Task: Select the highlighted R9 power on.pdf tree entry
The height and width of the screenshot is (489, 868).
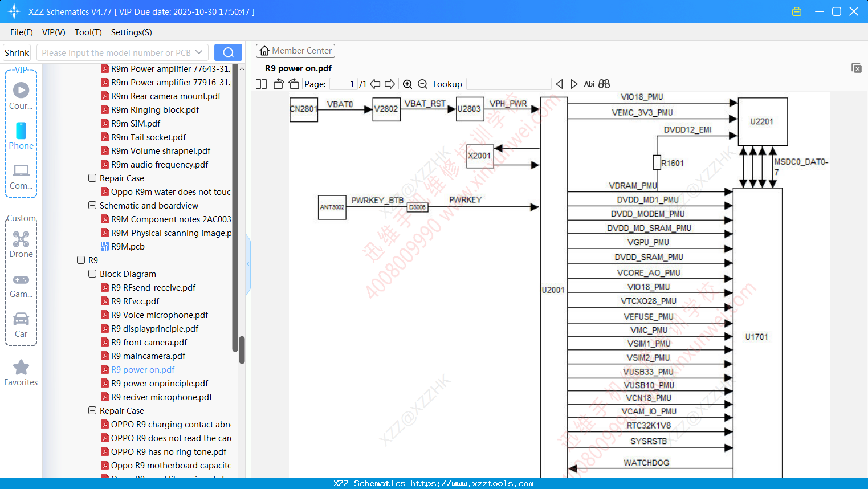Action: point(143,369)
